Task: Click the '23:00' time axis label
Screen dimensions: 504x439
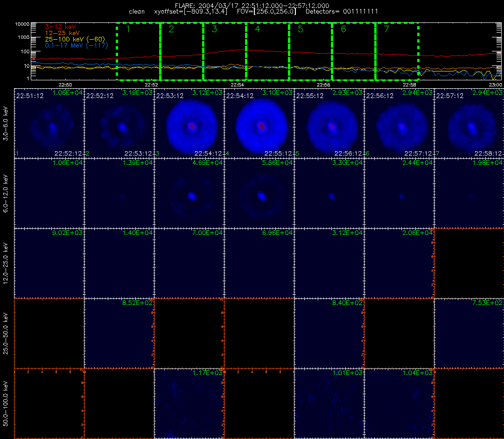Action: click(495, 85)
